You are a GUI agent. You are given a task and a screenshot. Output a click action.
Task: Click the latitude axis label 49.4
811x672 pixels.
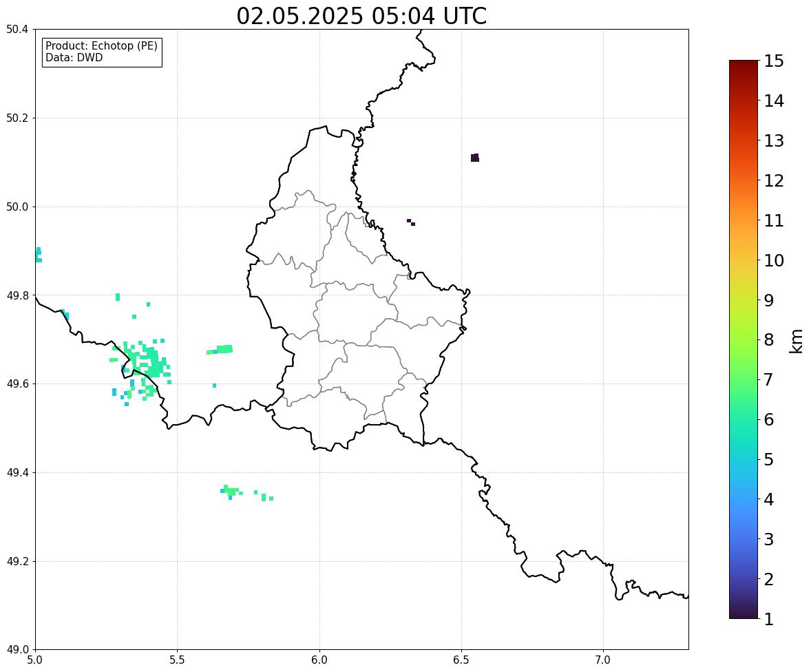tap(17, 472)
